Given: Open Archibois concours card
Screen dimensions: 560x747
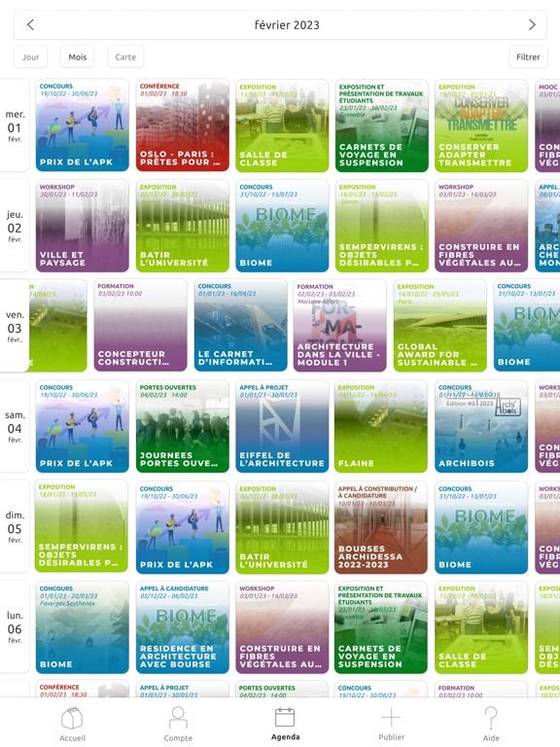Looking at the screenshot, I should click(x=481, y=426).
